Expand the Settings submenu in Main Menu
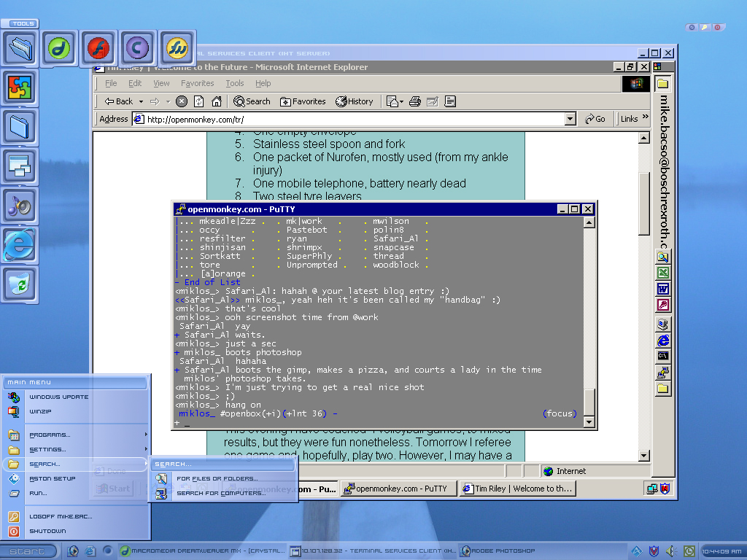 77,450
